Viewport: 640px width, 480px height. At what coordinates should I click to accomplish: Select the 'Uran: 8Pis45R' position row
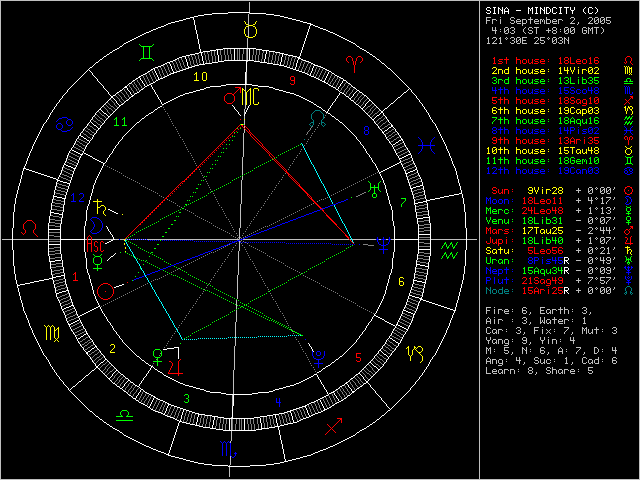(560, 261)
